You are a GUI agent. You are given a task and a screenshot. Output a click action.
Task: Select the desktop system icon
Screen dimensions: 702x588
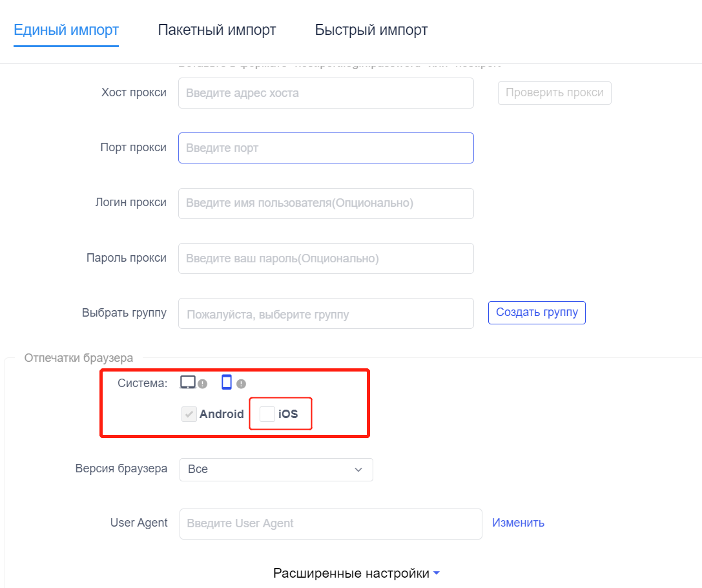point(187,383)
